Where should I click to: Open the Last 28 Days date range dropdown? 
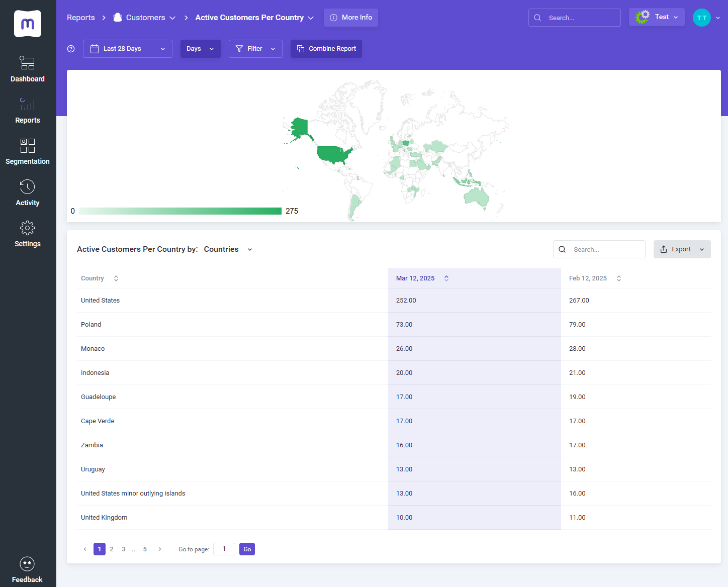click(x=128, y=49)
